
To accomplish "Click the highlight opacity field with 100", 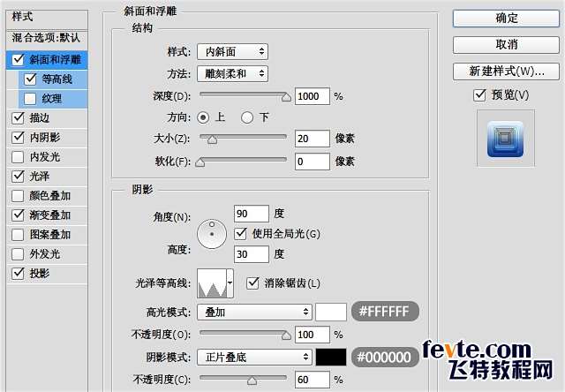I will pos(312,335).
